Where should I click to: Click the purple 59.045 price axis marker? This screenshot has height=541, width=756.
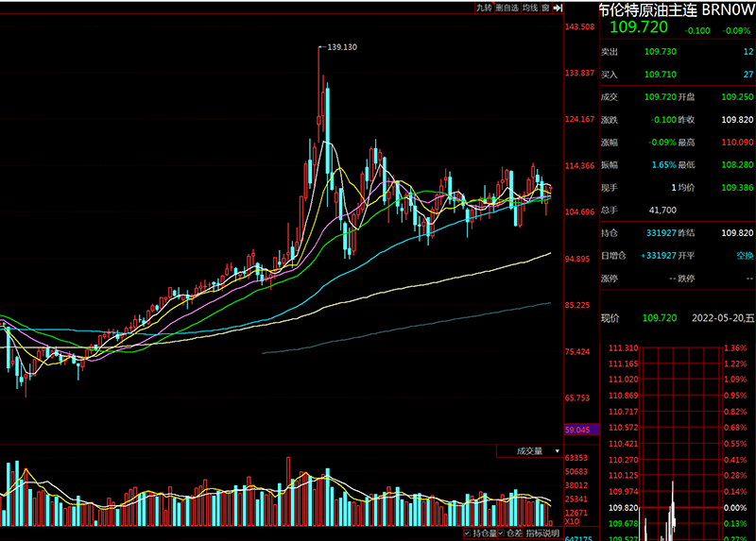point(576,430)
